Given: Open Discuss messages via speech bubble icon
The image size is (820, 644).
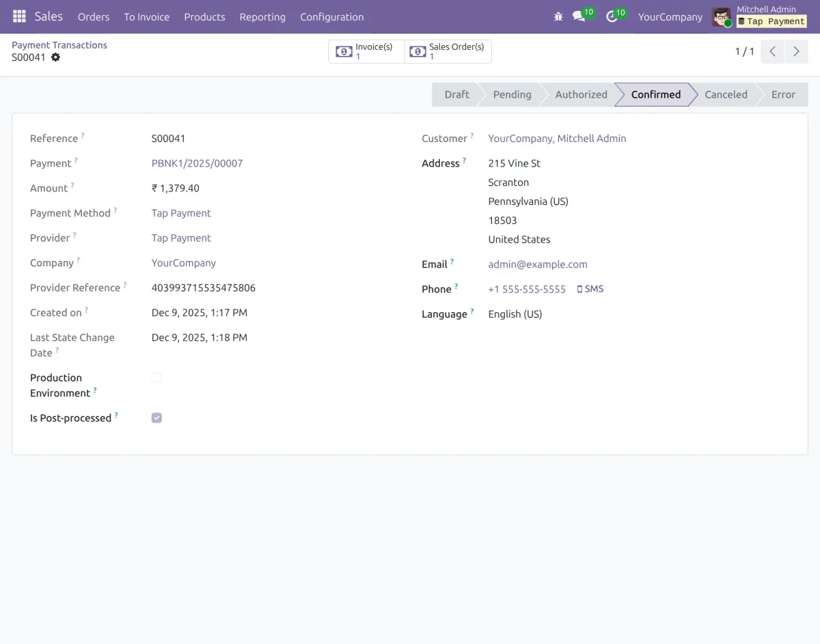Looking at the screenshot, I should 579,16.
